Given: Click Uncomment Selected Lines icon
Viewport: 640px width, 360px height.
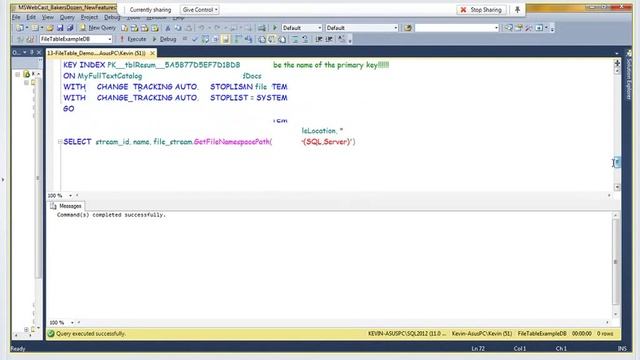Looking at the screenshot, I should [305, 39].
